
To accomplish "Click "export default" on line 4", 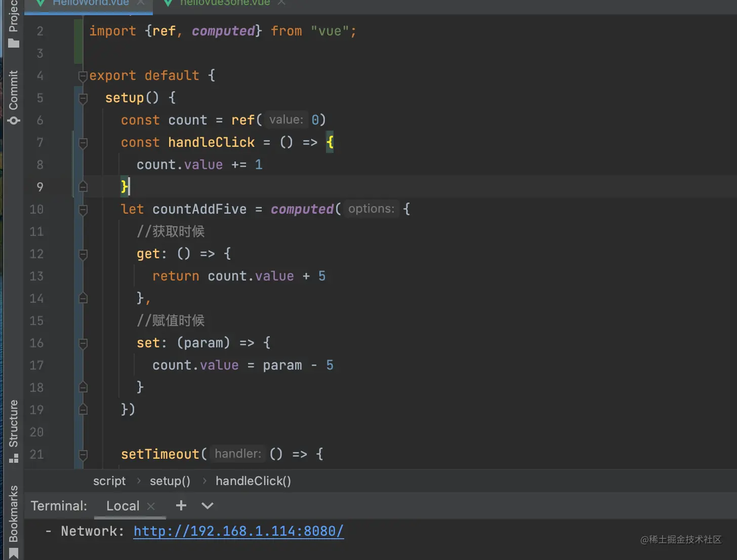I will (x=144, y=76).
